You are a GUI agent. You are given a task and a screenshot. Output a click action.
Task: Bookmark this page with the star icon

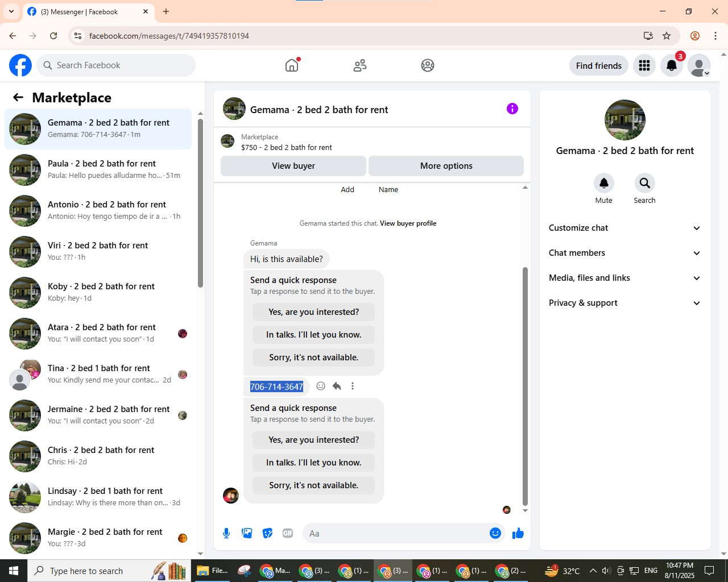pyautogui.click(x=667, y=36)
